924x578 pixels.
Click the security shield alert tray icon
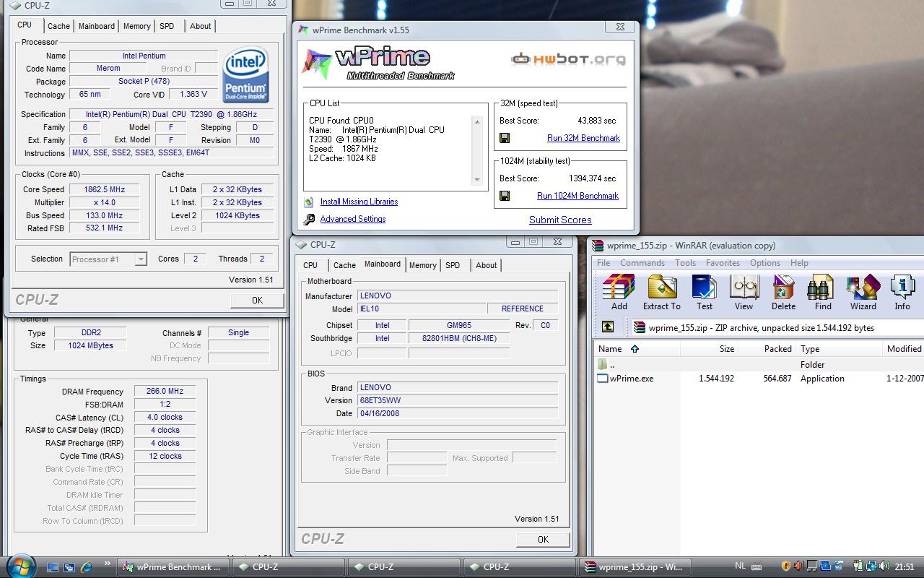[x=786, y=566]
